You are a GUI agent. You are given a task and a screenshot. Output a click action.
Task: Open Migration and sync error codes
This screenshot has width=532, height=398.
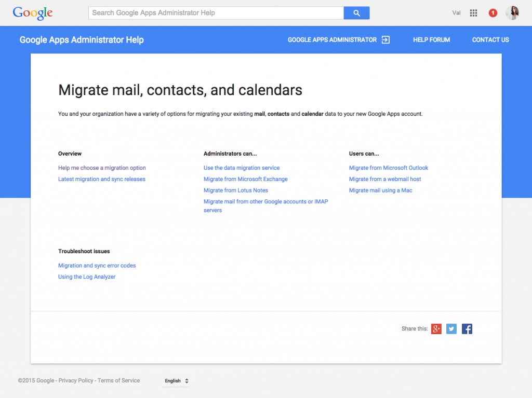tap(97, 266)
